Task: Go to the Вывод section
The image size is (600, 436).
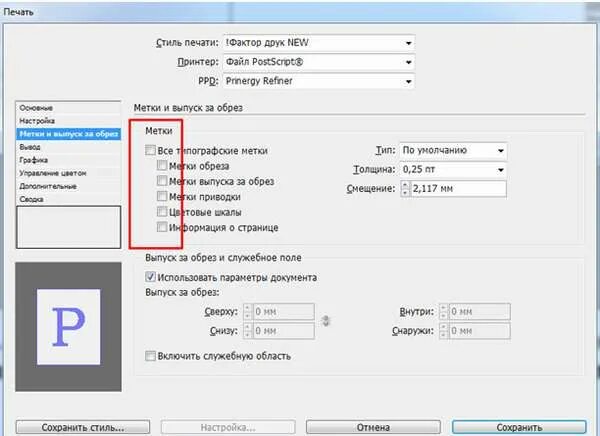Action: click(68, 147)
